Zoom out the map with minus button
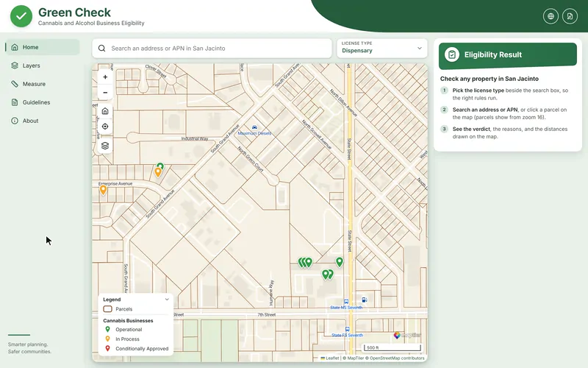Viewport: 588px width, 368px height. tap(105, 93)
